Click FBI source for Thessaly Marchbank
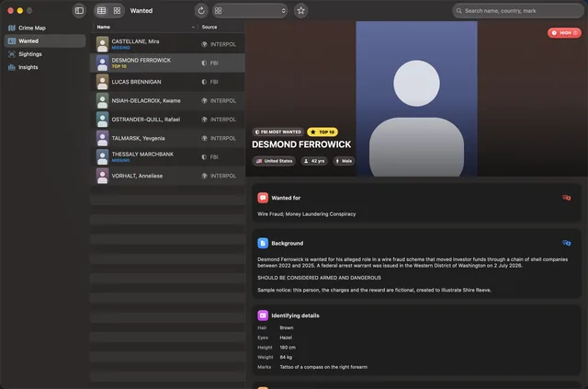This screenshot has width=588, height=389. coord(210,157)
